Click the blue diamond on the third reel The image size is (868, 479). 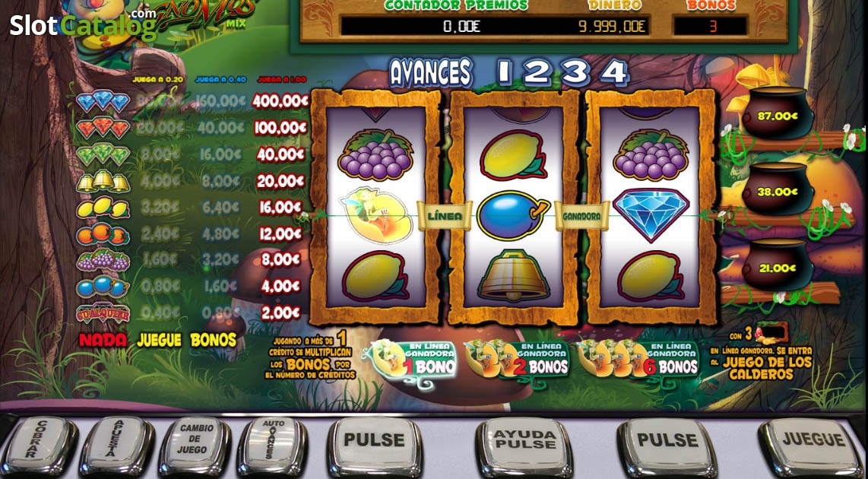click(650, 215)
